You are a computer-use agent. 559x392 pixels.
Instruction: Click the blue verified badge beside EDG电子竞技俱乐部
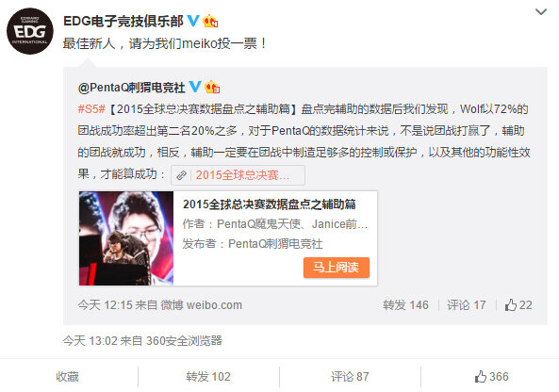coord(193,21)
